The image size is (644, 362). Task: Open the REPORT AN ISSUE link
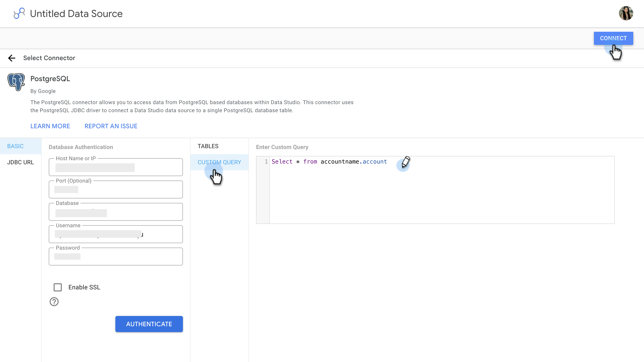(x=111, y=126)
